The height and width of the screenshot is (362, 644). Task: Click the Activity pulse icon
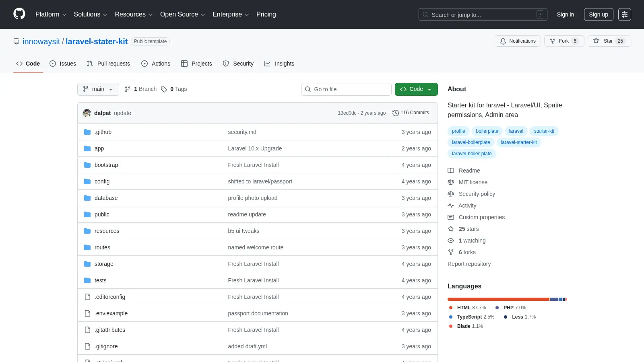pyautogui.click(x=451, y=206)
